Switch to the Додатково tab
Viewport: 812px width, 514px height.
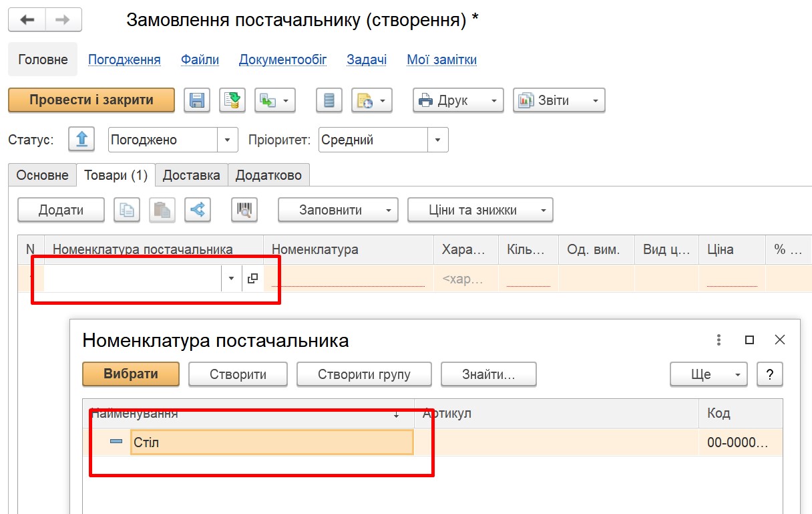click(x=268, y=175)
